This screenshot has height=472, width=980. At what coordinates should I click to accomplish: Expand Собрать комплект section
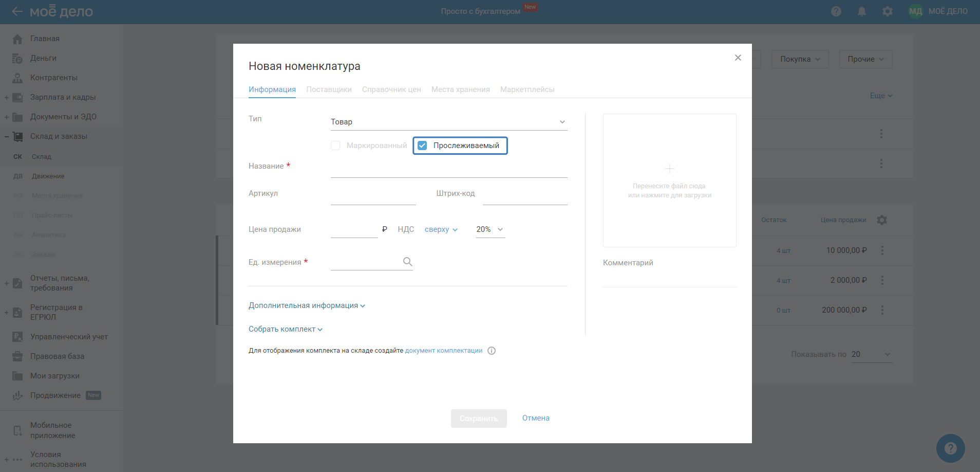pyautogui.click(x=286, y=329)
